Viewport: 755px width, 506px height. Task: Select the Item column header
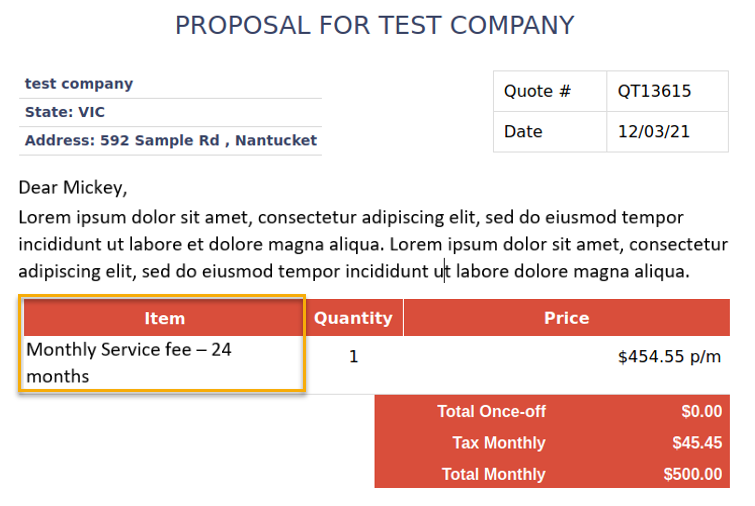pos(164,318)
